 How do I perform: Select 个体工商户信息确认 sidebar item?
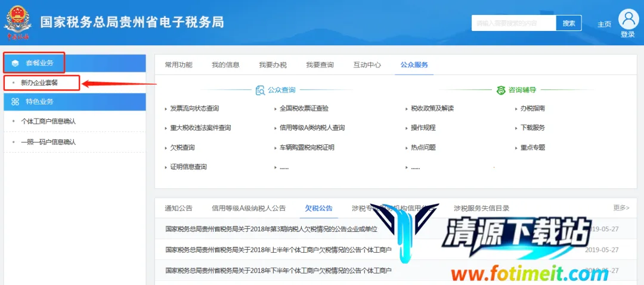48,122
